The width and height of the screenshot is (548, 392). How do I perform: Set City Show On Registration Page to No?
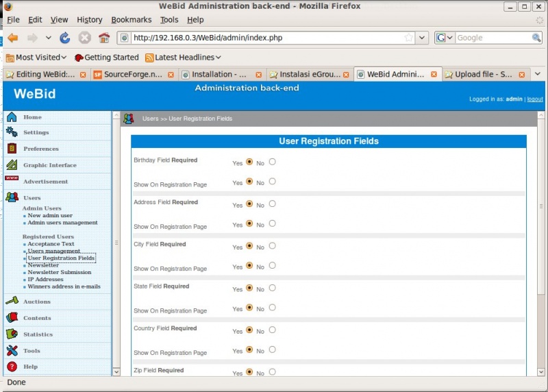tap(272, 265)
